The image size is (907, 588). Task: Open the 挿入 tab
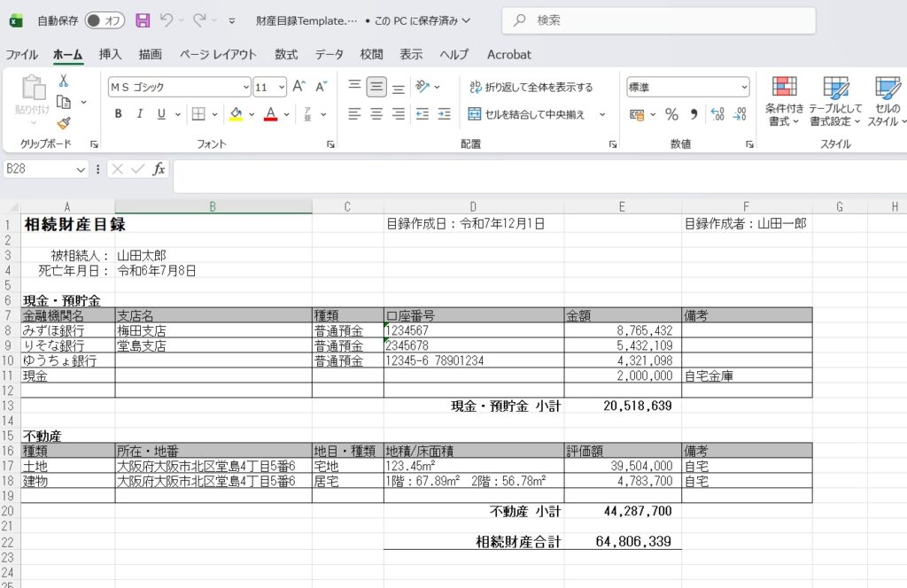point(111,54)
